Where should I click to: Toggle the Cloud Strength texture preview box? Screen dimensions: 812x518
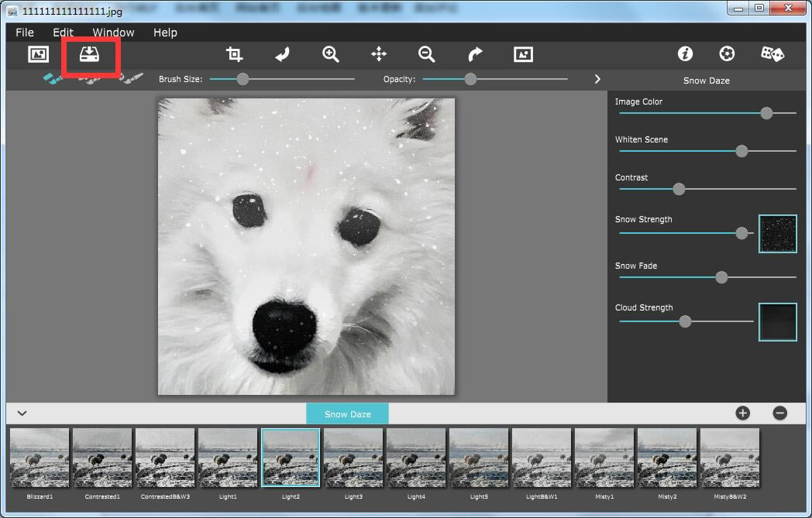click(777, 322)
